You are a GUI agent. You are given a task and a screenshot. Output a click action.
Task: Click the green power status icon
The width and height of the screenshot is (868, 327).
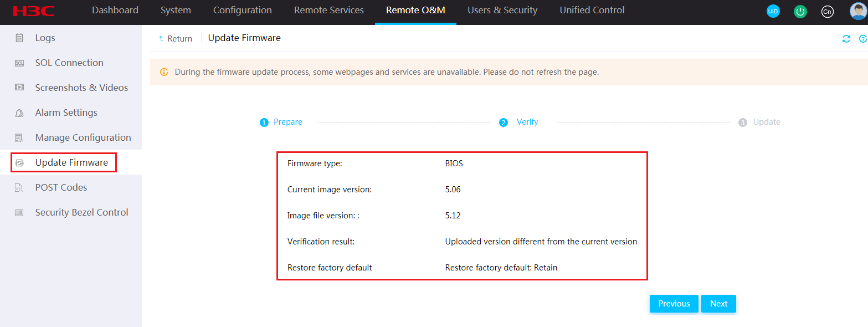800,11
